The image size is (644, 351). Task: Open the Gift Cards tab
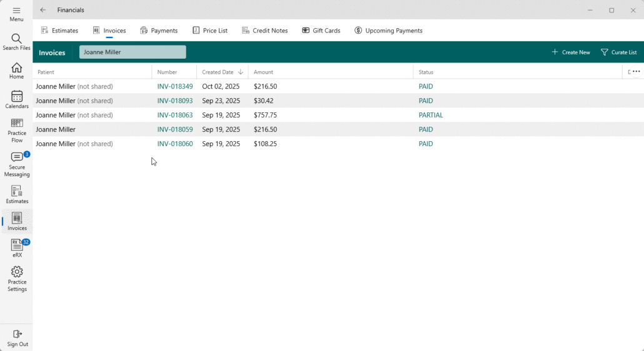pos(321,31)
